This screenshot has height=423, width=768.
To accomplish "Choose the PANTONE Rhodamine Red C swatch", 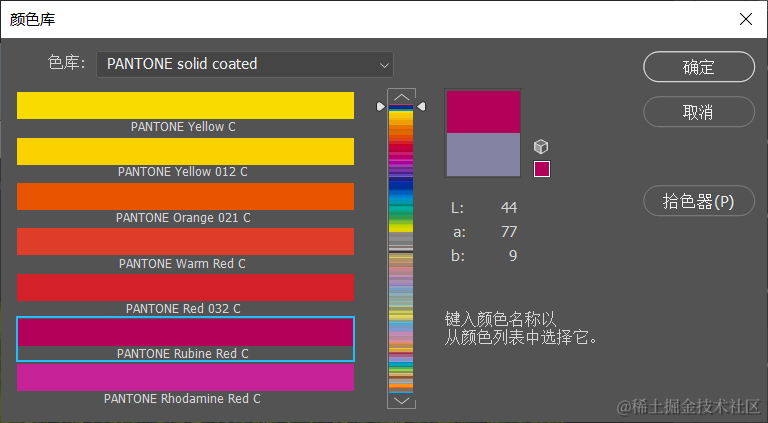I will click(x=185, y=377).
